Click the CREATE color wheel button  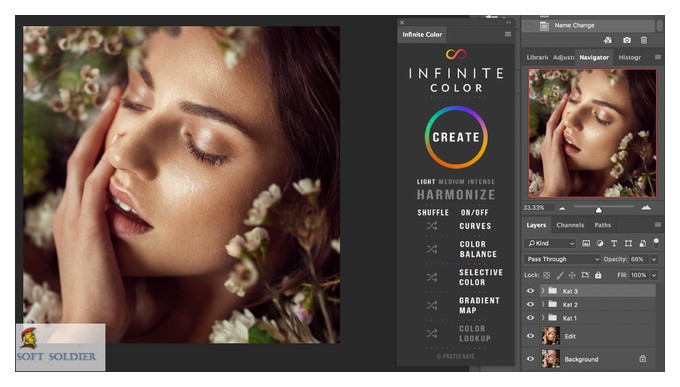456,137
